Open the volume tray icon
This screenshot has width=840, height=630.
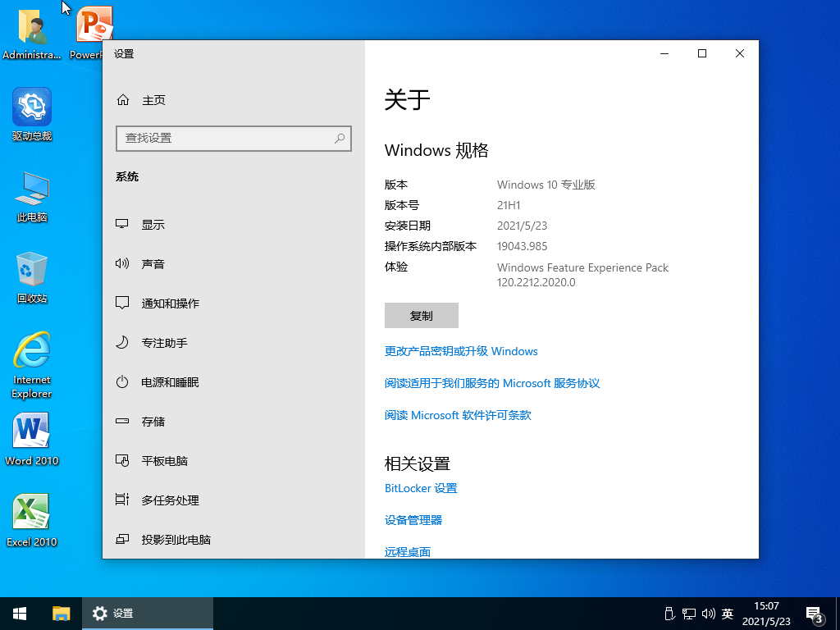pos(708,614)
